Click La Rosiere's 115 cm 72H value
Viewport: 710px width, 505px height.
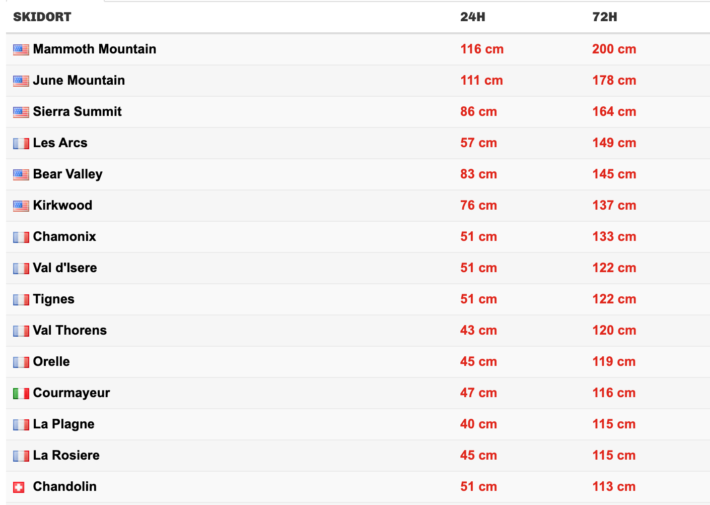point(613,455)
